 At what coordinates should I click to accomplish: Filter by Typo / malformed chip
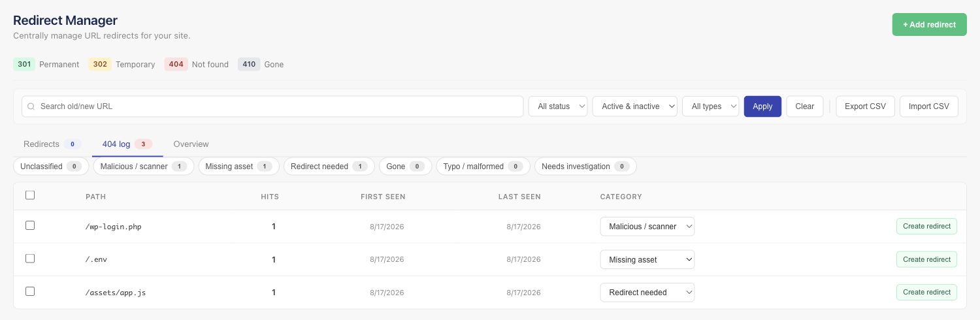(483, 167)
